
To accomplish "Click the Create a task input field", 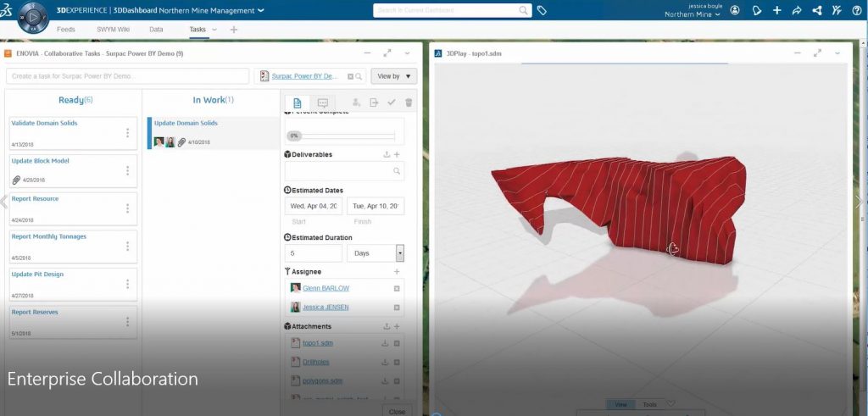I will coord(127,76).
